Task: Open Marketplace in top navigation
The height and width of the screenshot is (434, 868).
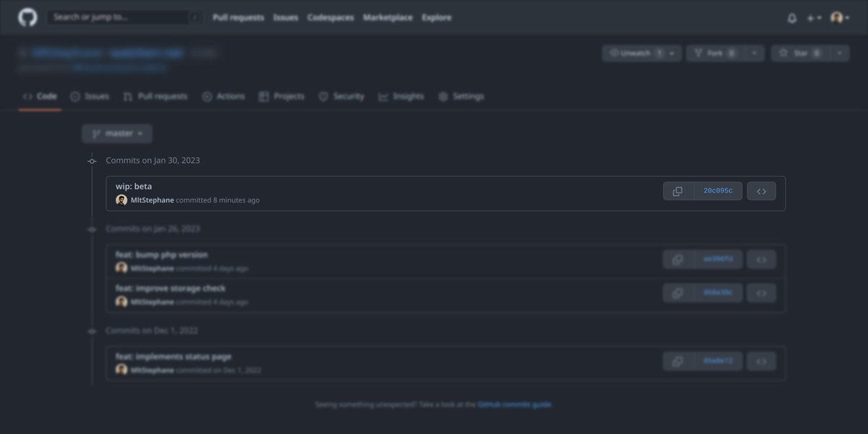Action: pyautogui.click(x=388, y=17)
